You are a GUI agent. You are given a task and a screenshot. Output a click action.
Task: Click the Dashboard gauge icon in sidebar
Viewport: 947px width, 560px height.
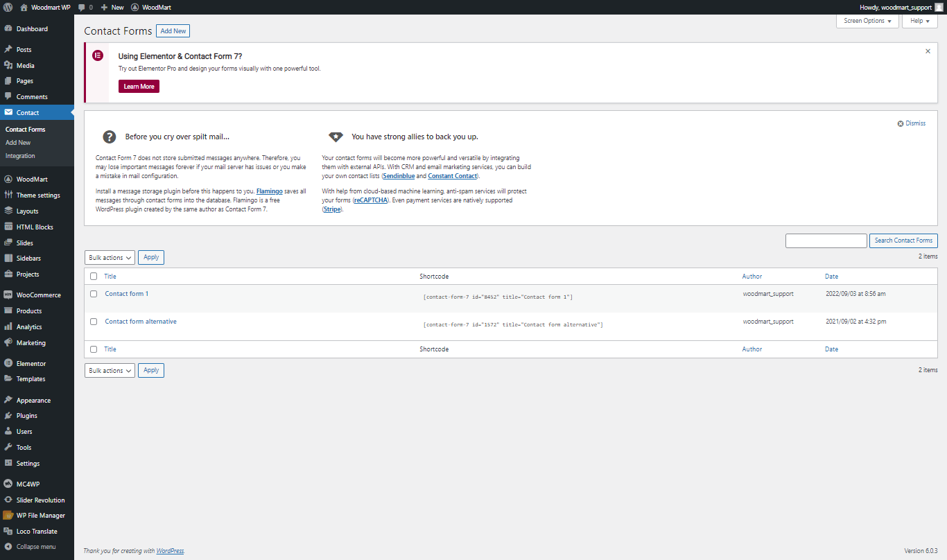click(x=8, y=29)
